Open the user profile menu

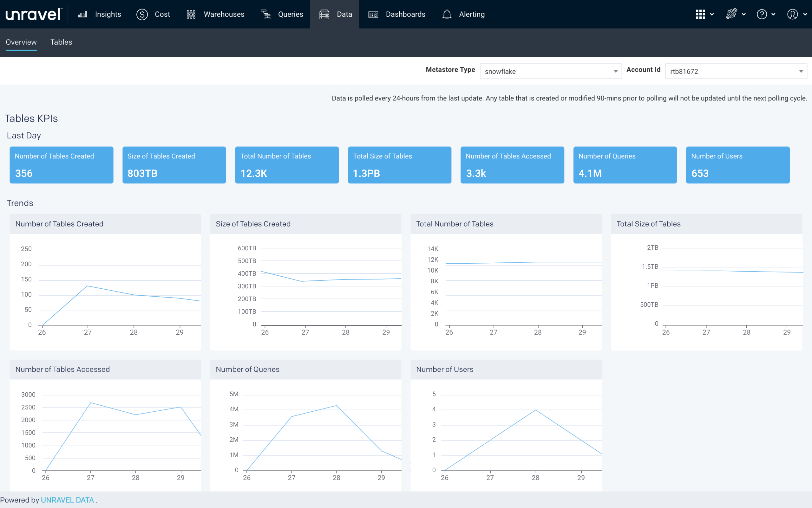793,14
